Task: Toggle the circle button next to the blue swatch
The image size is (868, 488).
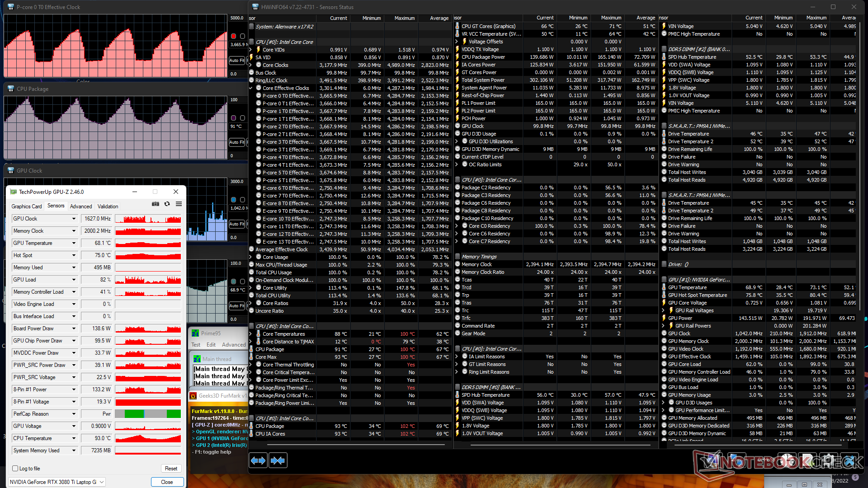Action: pyautogui.click(x=242, y=200)
